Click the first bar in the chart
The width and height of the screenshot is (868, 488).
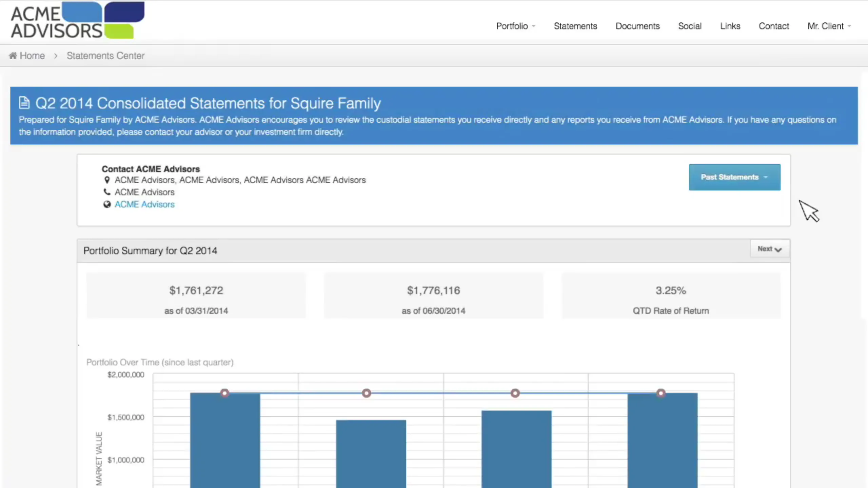[x=225, y=441]
